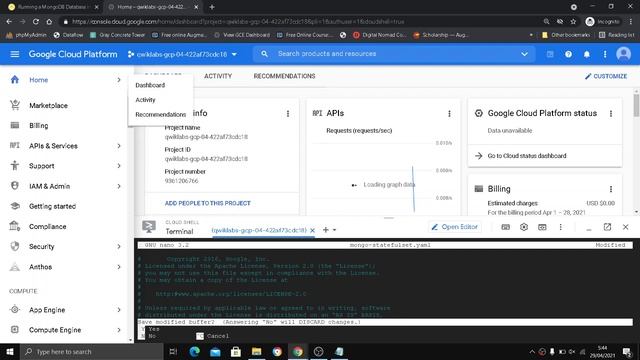The image size is (640, 360).
Task: Close the Cloud Shell panel
Action: tap(625, 227)
